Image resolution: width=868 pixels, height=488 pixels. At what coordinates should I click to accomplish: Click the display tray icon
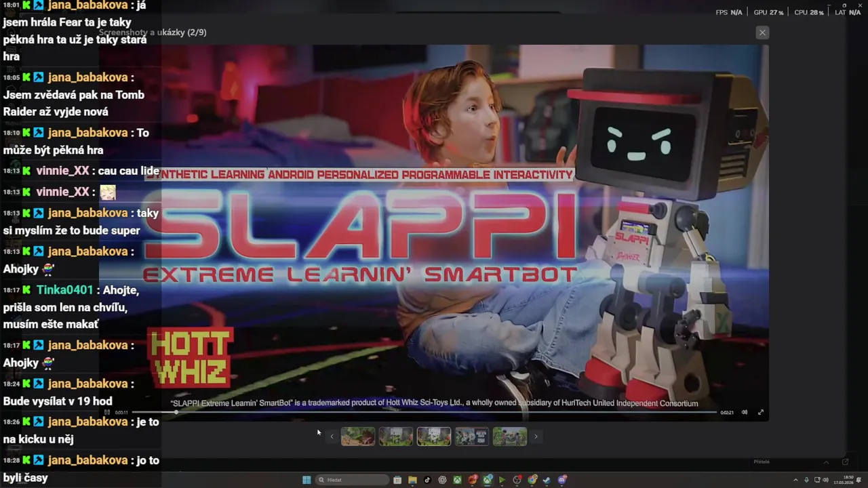coord(817,480)
